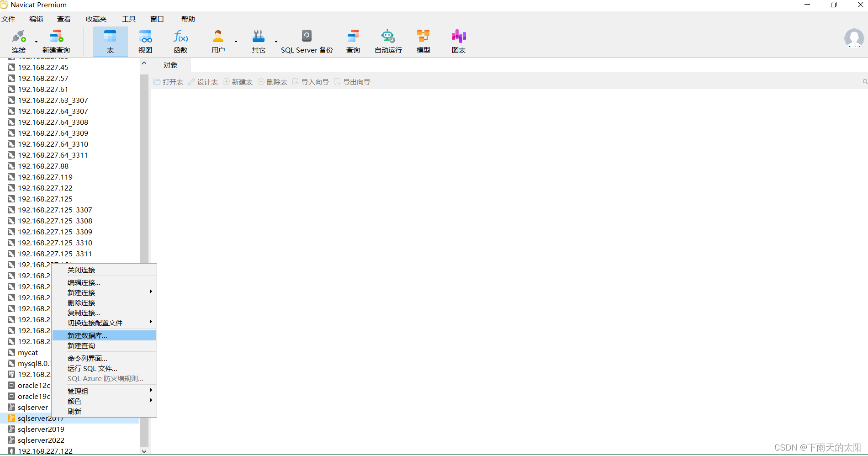Open the 工具 menu
The height and width of the screenshot is (456, 868).
(x=129, y=19)
